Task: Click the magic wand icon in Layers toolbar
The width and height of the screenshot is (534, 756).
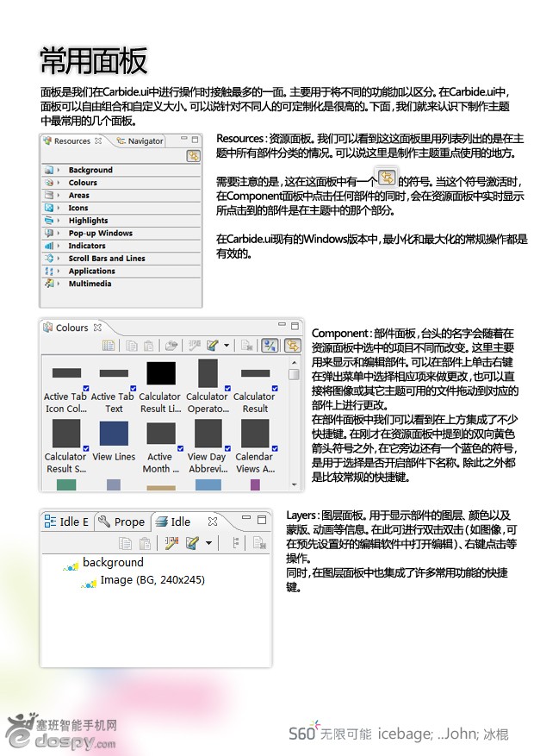Action: click(171, 543)
